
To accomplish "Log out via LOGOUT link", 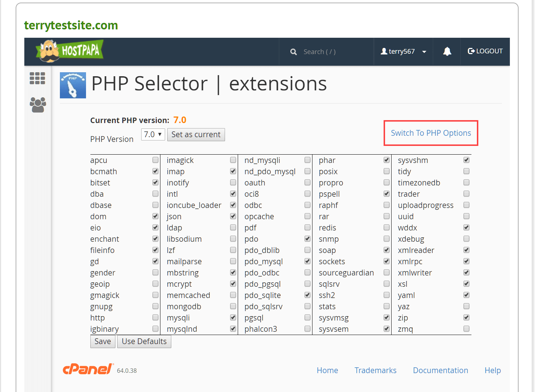I will [x=485, y=51].
